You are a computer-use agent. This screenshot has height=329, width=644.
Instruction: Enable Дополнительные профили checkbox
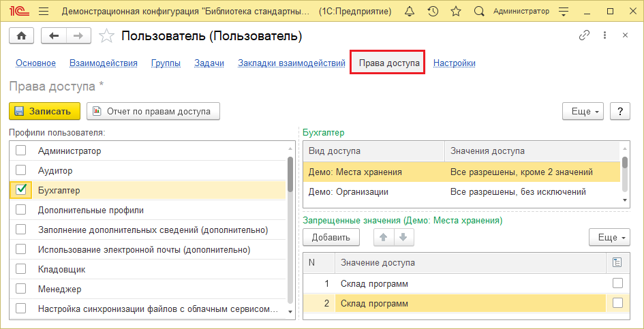pos(20,210)
